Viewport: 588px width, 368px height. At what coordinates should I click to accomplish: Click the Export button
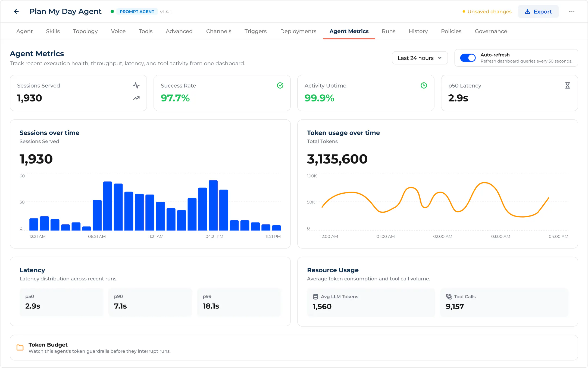coord(538,11)
